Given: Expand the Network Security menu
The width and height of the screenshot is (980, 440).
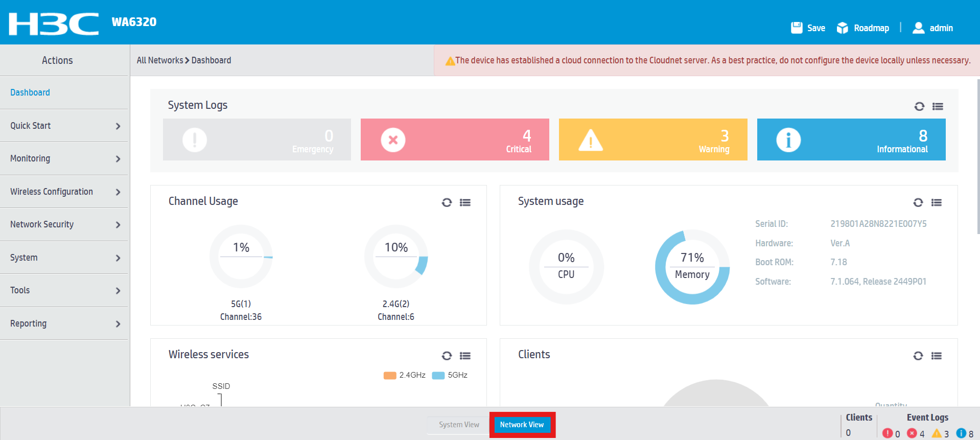Looking at the screenshot, I should (x=64, y=224).
